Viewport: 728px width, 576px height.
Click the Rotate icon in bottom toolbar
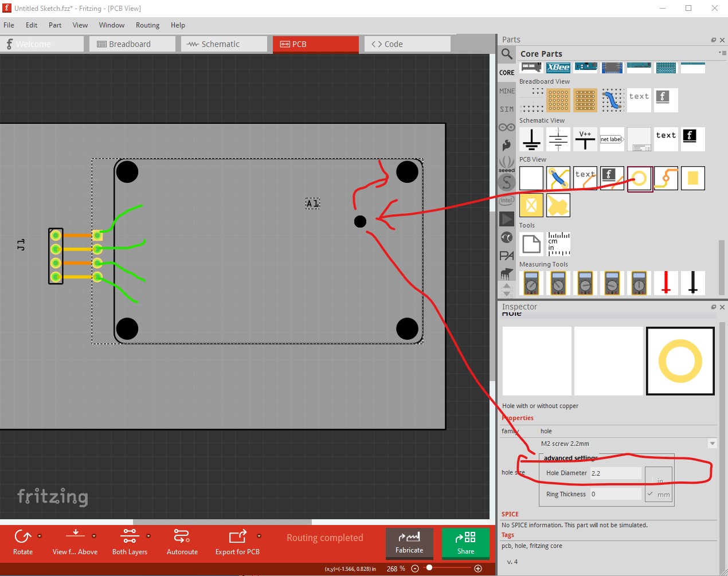tap(23, 542)
